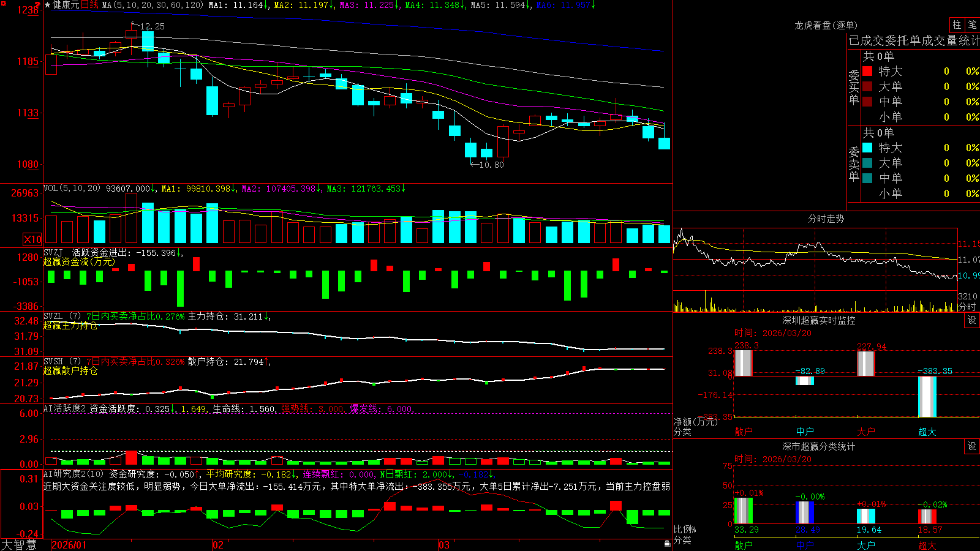Click the 龙虎看盘(逐单) panel title

click(826, 25)
